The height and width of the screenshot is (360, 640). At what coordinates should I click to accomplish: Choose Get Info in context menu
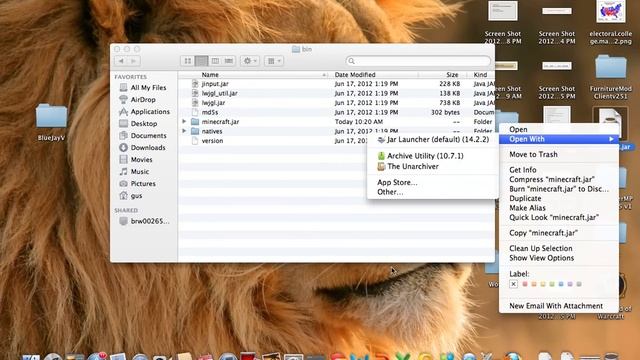(559, 170)
